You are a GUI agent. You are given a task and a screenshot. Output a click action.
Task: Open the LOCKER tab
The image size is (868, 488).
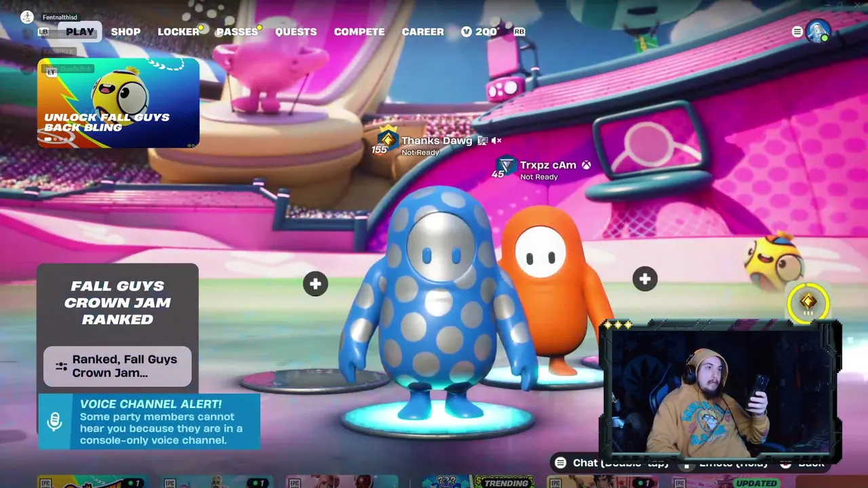178,32
